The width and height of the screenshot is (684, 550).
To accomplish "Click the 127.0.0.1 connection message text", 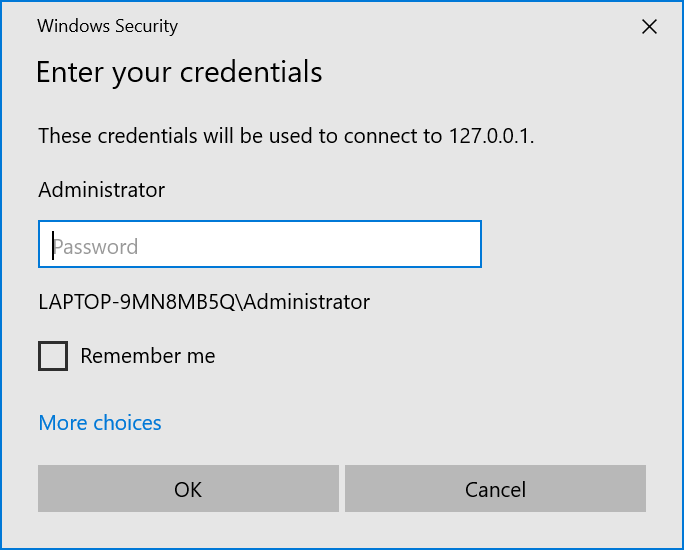I will [x=286, y=136].
